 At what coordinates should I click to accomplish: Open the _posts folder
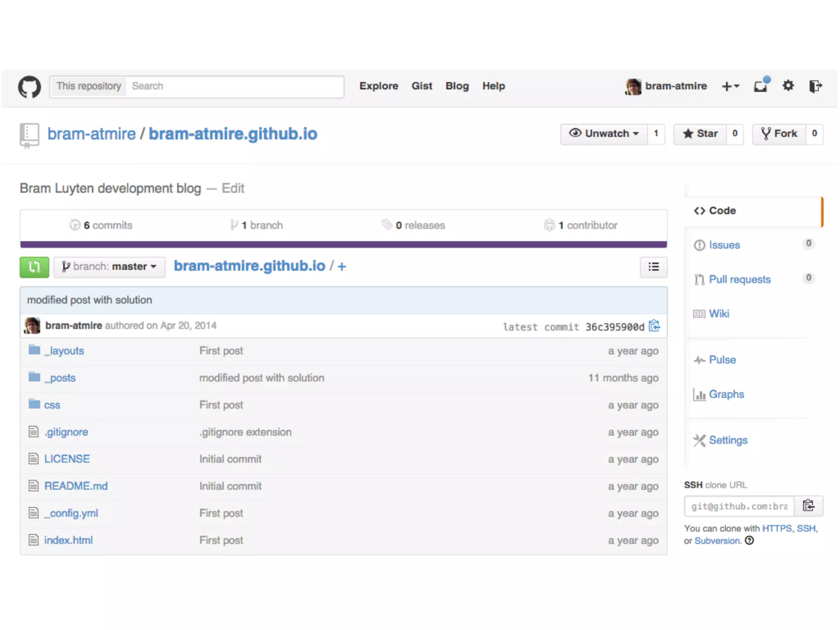click(x=62, y=378)
